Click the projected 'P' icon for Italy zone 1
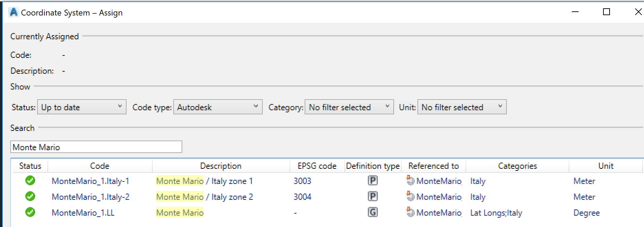 (373, 180)
